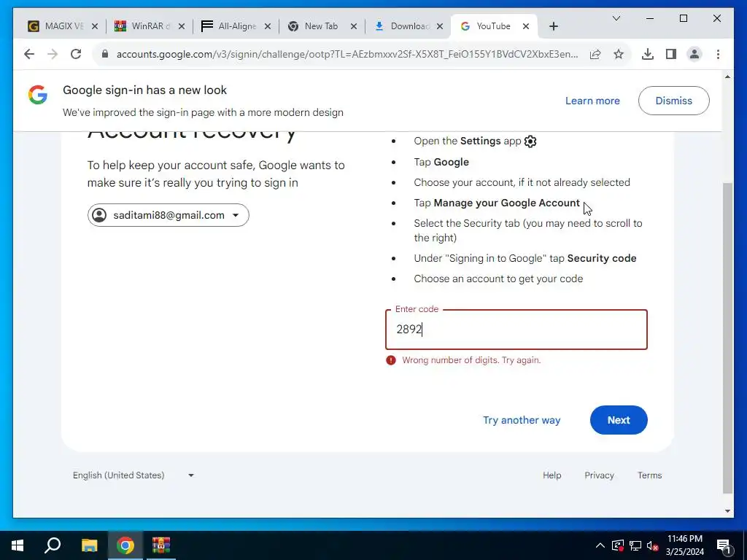Viewport: 747px width, 560px height.
Task: Close the YouTube tab
Action: [x=526, y=26]
